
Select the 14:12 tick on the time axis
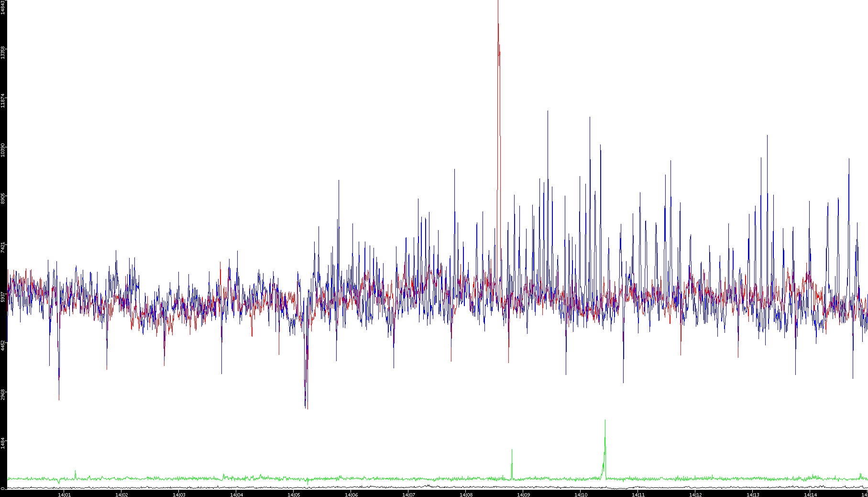(696, 495)
